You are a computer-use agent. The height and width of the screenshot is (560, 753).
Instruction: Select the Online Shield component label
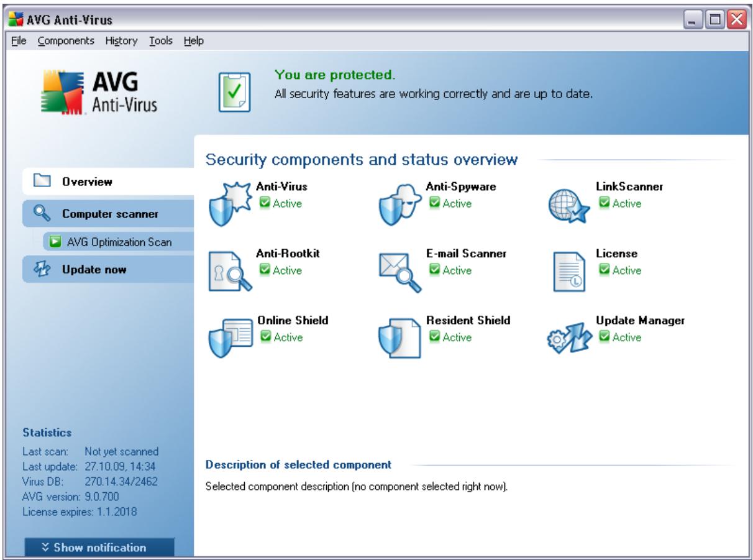(293, 321)
